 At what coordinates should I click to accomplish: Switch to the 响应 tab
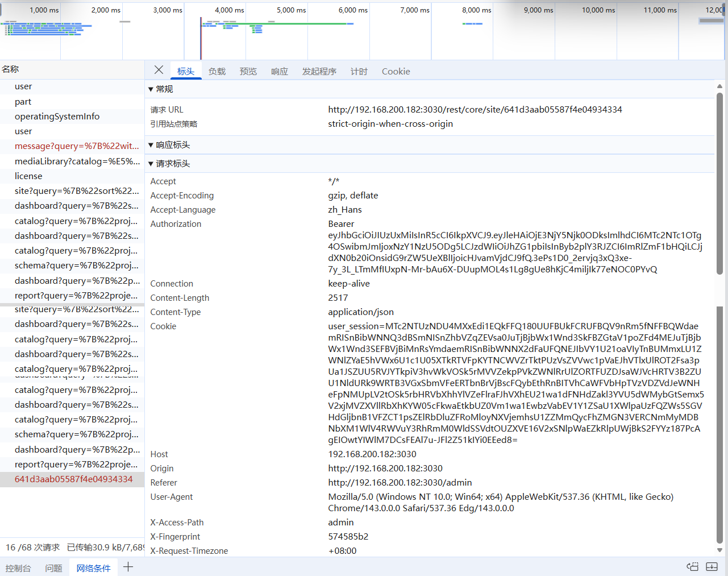point(279,71)
